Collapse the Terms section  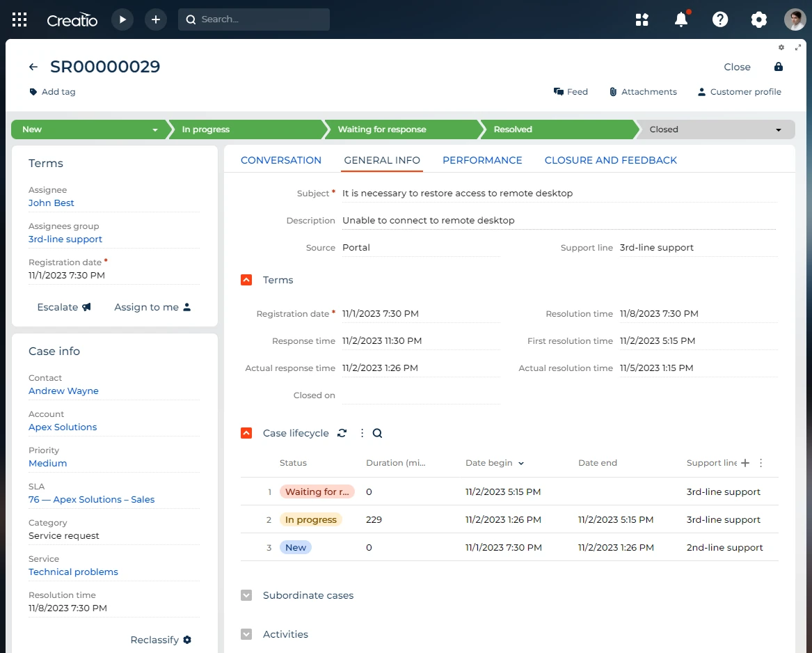coord(246,280)
